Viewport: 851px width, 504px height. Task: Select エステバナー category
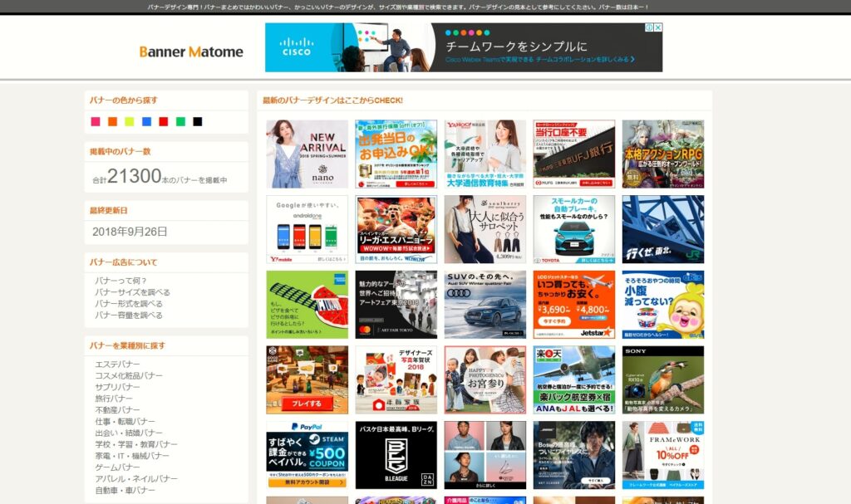coord(117,364)
